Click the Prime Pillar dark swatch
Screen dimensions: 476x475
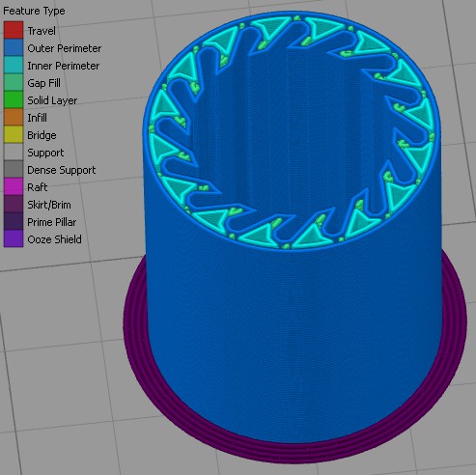click(14, 221)
